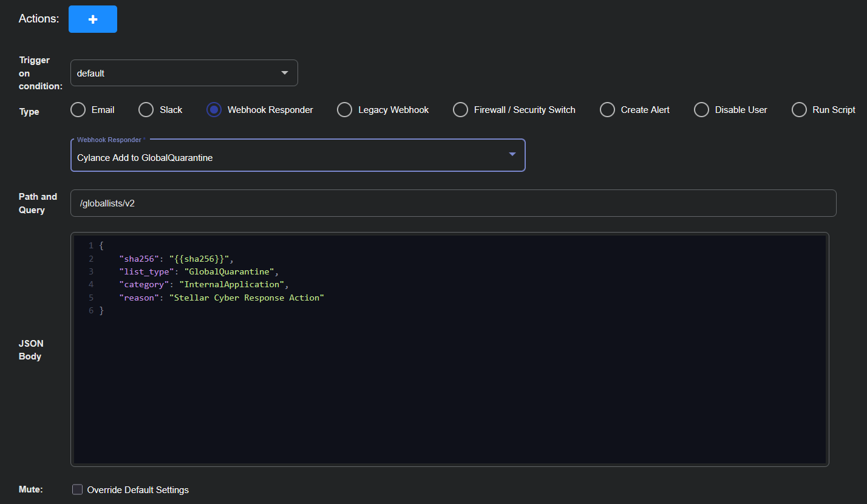Click the Webhook Responder dropdown arrow
The image size is (867, 504).
[512, 155]
